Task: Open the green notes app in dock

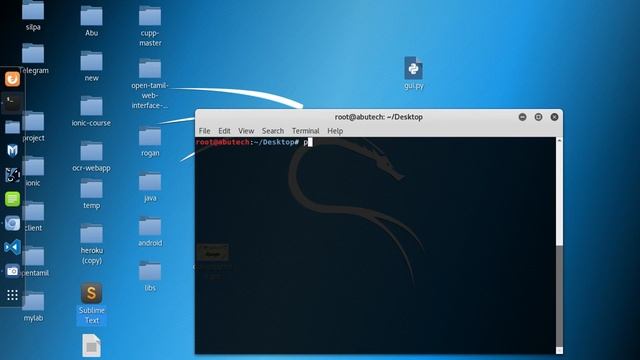Action: click(x=12, y=199)
